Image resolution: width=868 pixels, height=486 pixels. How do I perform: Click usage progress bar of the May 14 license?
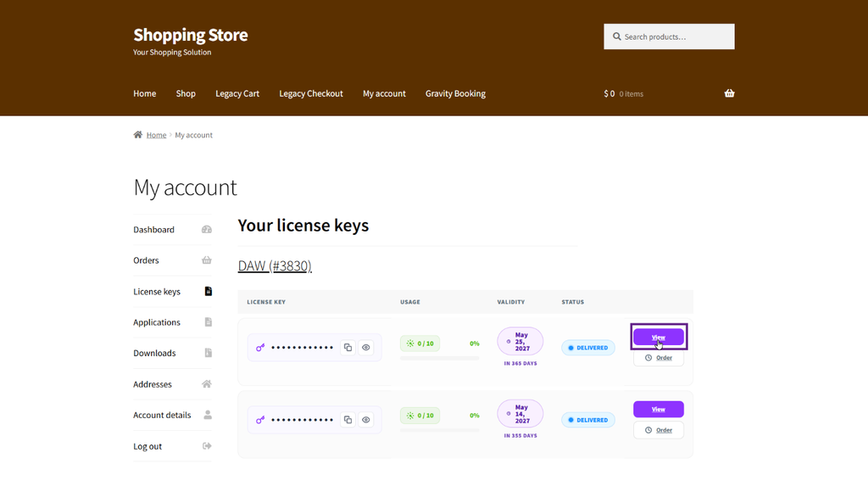click(x=440, y=431)
